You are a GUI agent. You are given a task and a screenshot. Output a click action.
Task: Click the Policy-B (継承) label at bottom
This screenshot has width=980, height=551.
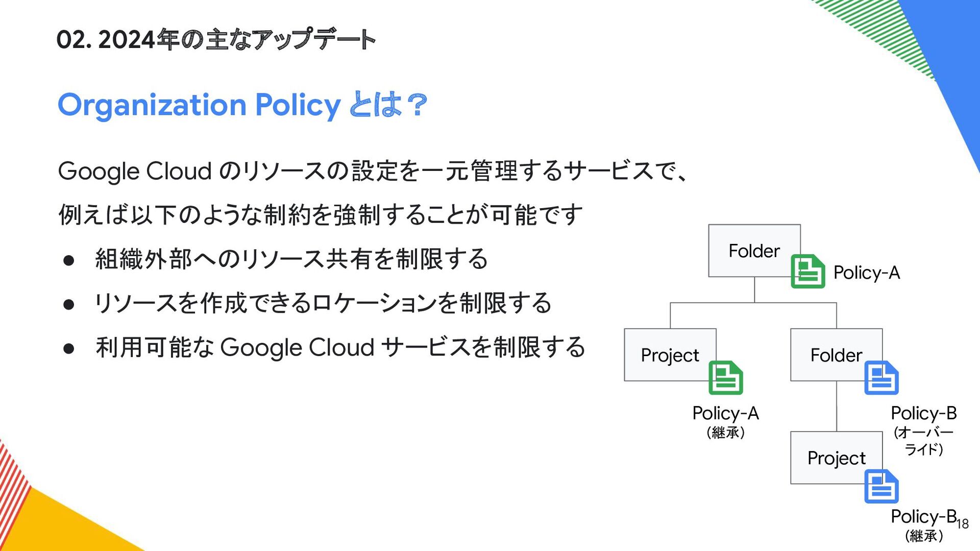[x=924, y=525]
